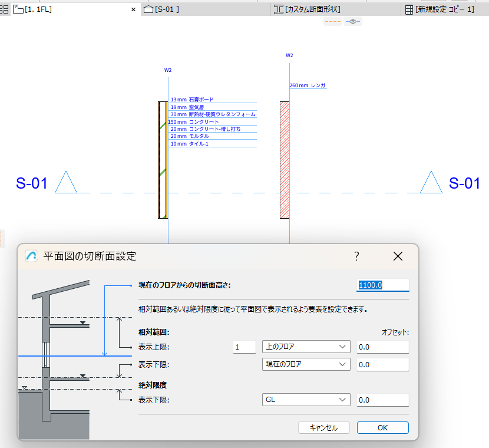Toggle the orange dashed trace reference button
Viewport: 489px width, 448px height.
pyautogui.click(x=333, y=22)
